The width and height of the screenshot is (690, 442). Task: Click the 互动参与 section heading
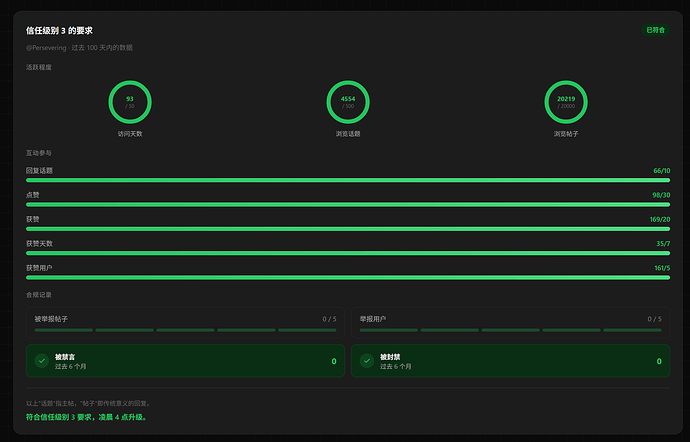coord(39,153)
